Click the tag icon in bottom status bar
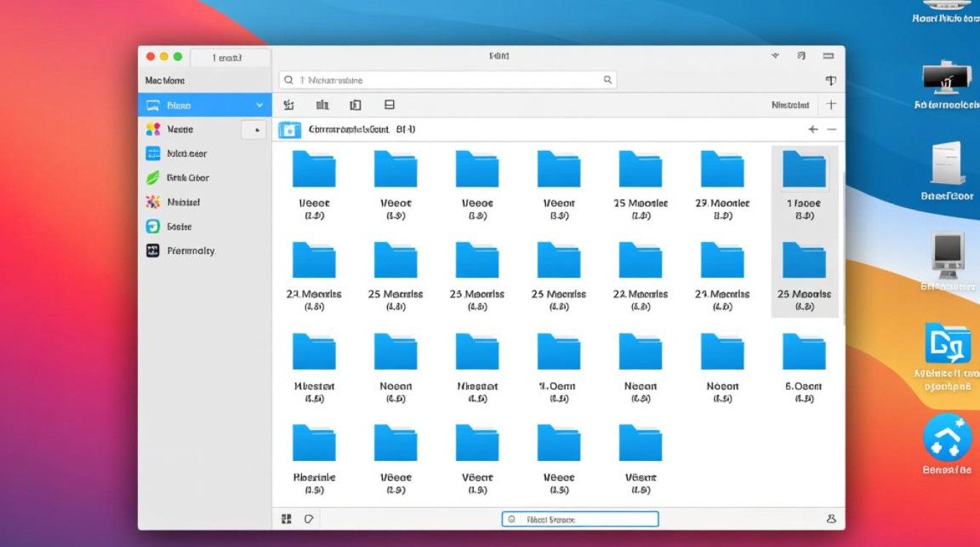980x547 pixels. coord(308,519)
